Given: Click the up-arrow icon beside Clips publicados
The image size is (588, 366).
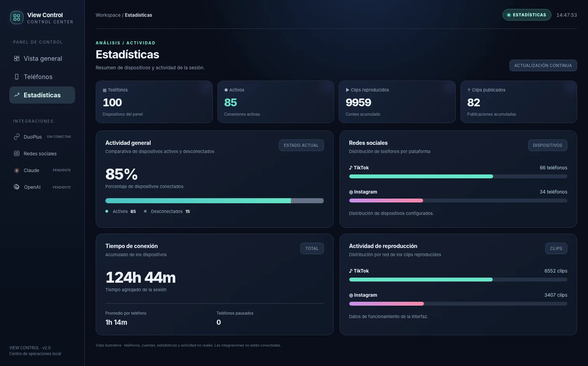Looking at the screenshot, I should (x=469, y=90).
